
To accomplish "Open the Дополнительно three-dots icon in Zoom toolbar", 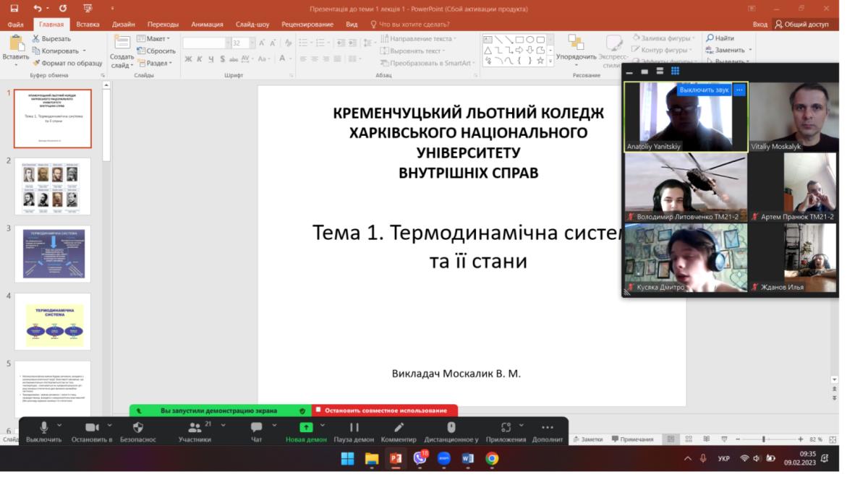I will point(548,427).
